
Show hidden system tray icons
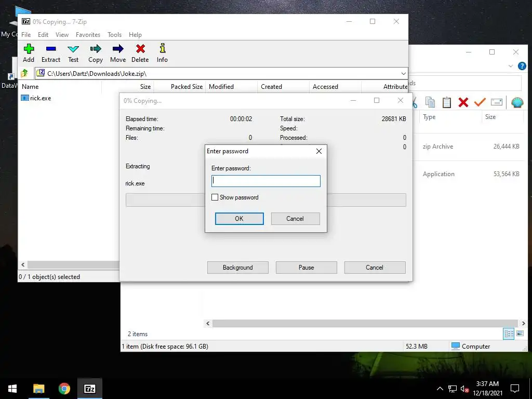tap(440, 389)
